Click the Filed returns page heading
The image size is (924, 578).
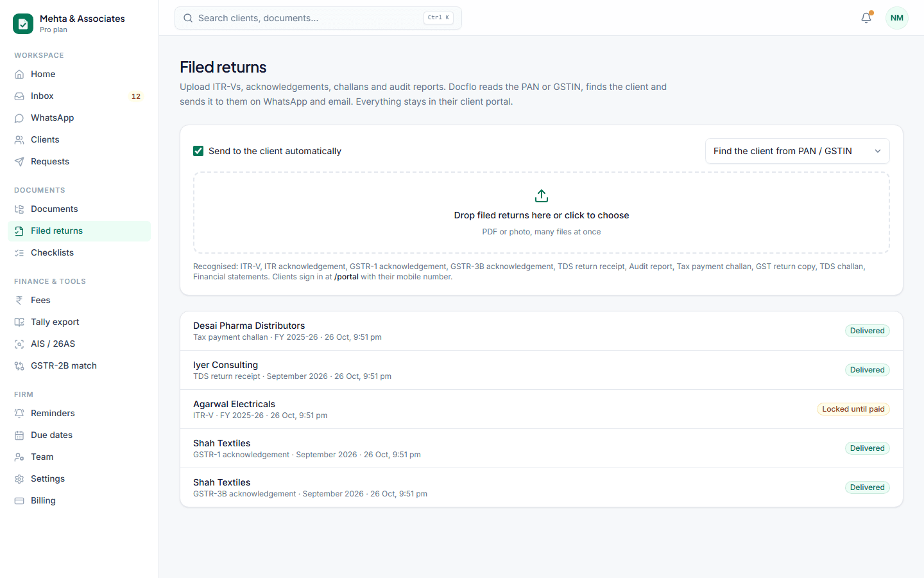pos(223,67)
